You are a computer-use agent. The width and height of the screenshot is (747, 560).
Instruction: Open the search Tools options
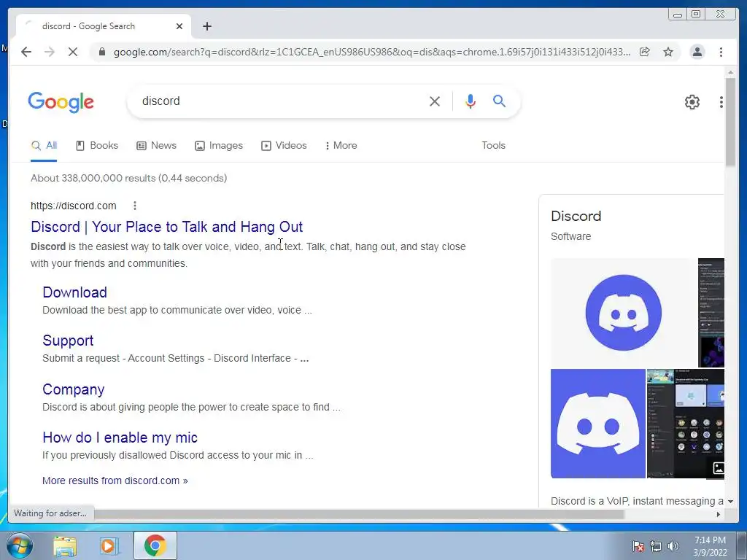pos(494,146)
